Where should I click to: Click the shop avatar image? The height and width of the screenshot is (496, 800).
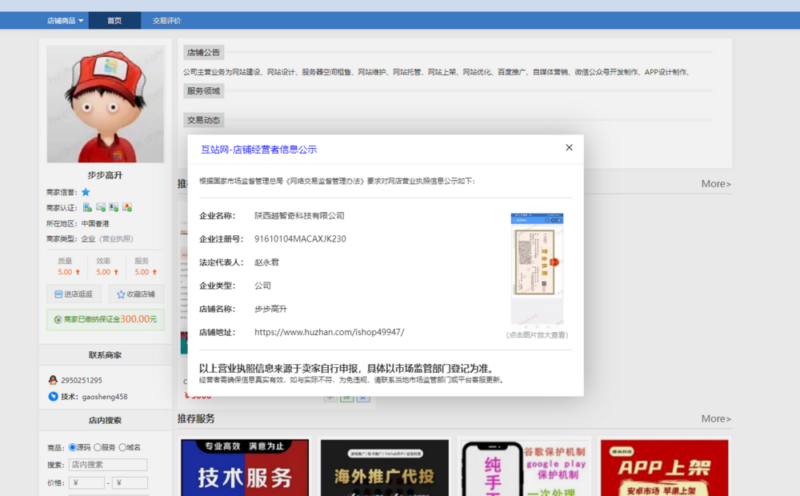(106, 104)
